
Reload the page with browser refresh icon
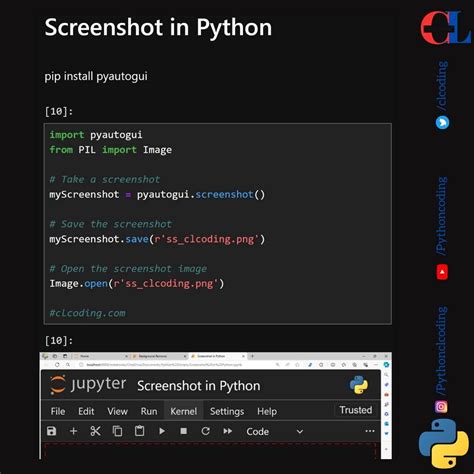pyautogui.click(x=57, y=365)
